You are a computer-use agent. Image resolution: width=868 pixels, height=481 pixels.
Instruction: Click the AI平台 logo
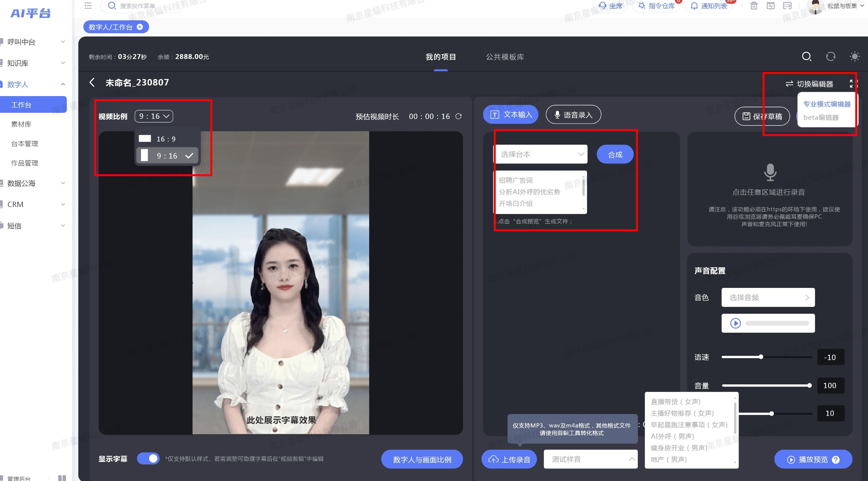30,13
